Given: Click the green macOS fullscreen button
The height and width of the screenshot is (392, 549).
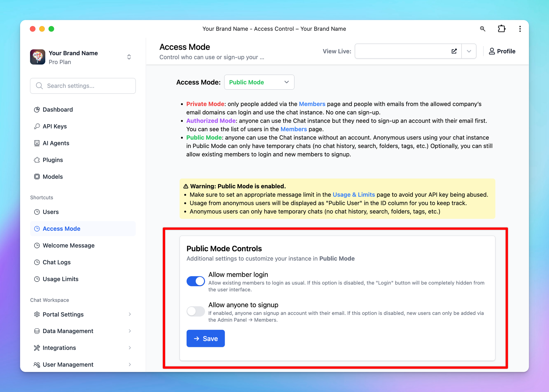Looking at the screenshot, I should point(51,29).
